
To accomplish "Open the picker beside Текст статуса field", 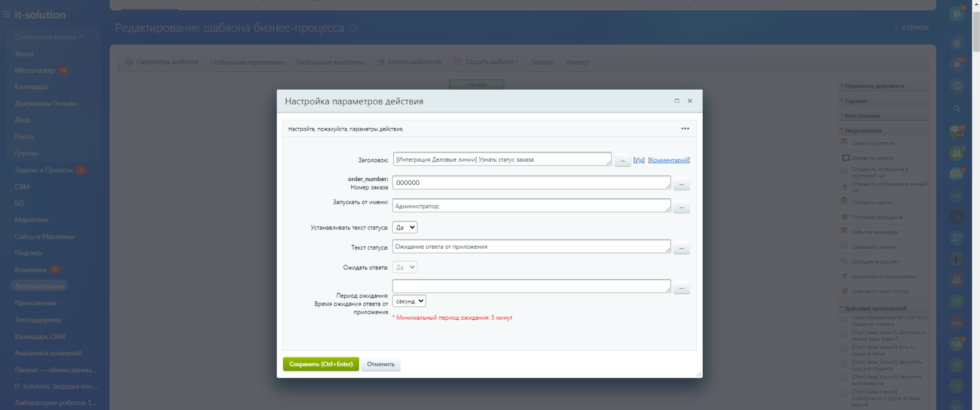I will 681,247.
